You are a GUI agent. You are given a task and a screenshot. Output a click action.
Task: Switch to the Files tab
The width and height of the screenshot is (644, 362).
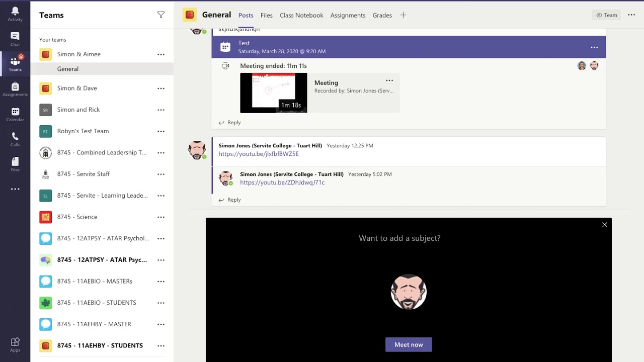click(x=267, y=15)
